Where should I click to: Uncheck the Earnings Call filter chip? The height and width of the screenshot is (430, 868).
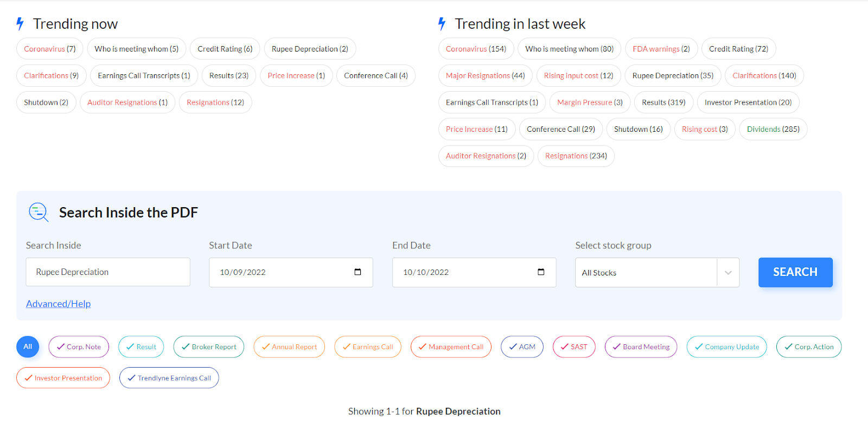click(x=368, y=347)
